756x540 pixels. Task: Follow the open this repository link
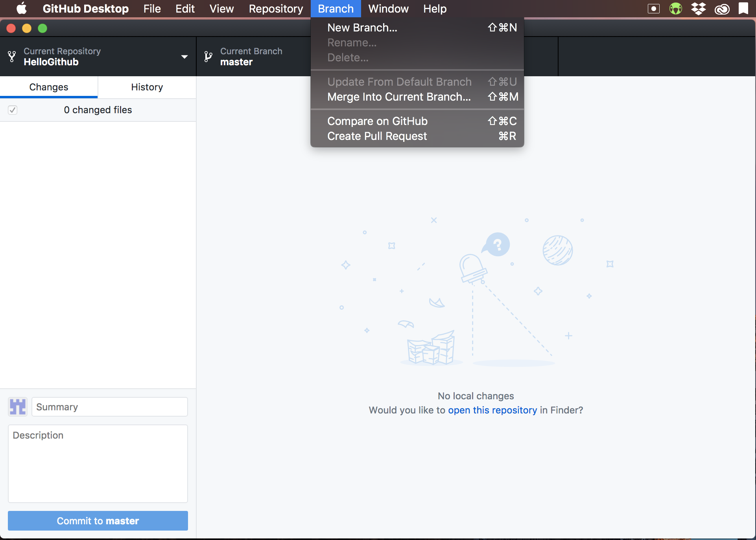[492, 410]
